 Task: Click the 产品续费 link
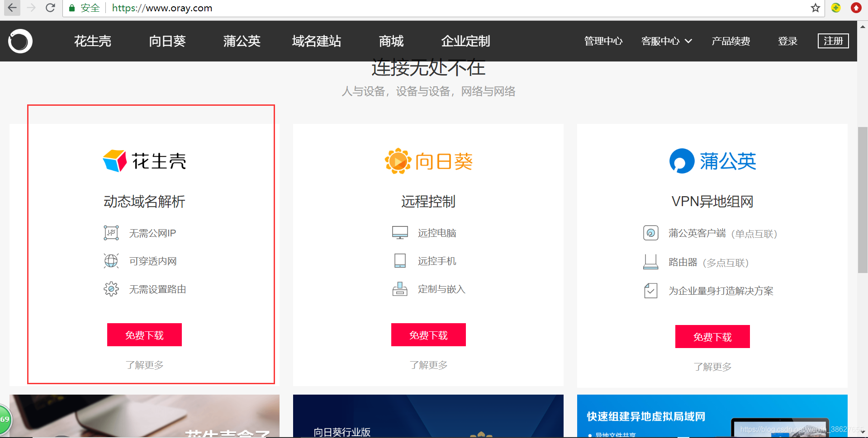pyautogui.click(x=731, y=41)
